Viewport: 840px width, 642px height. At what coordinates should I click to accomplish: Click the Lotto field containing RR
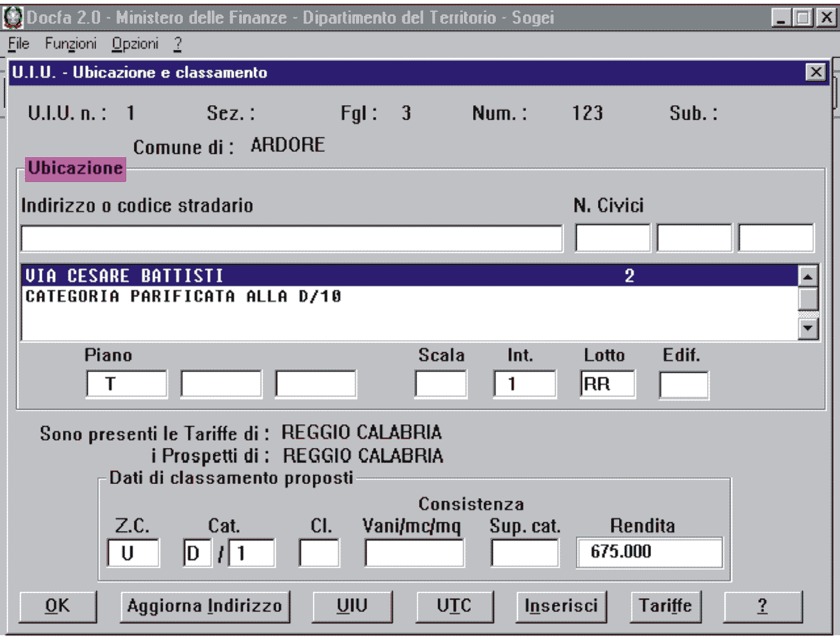pyautogui.click(x=608, y=384)
